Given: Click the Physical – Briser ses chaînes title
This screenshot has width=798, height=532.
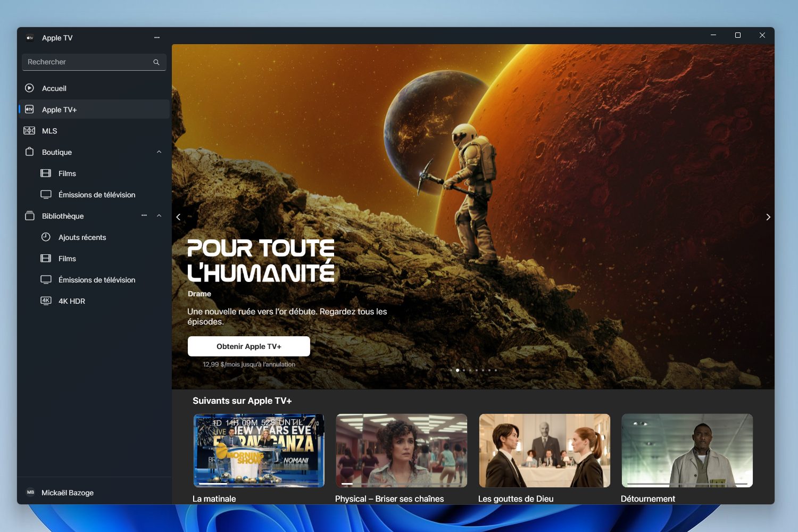Looking at the screenshot, I should coord(389,499).
